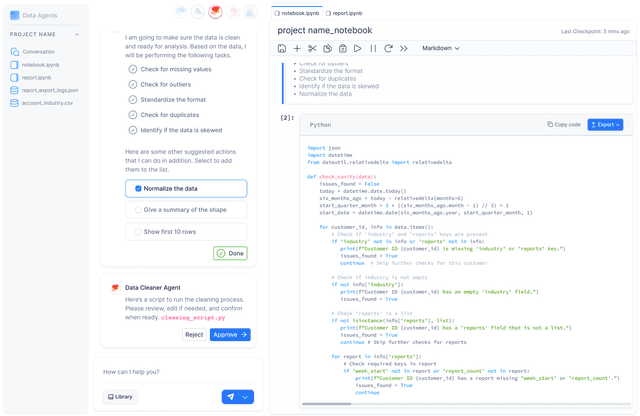Viewport: 640px width, 416px height.
Task: Click the Check for outliers check icon
Action: 133,85
